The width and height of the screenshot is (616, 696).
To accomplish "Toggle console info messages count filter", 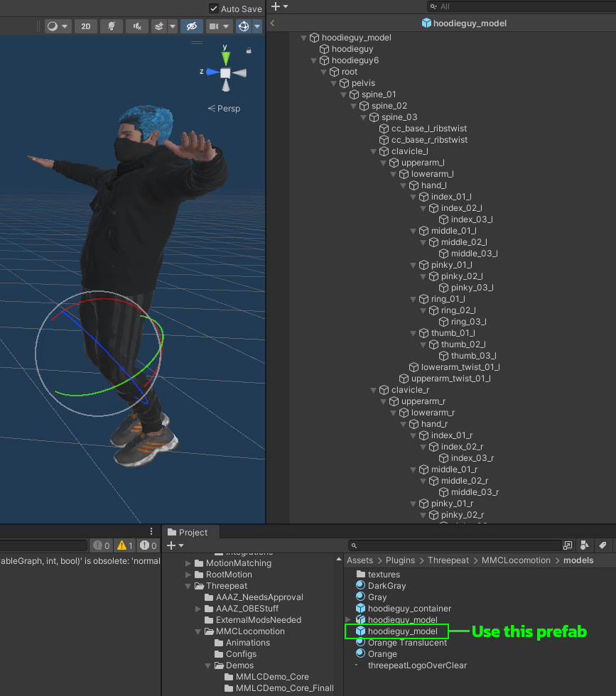I will (102, 545).
